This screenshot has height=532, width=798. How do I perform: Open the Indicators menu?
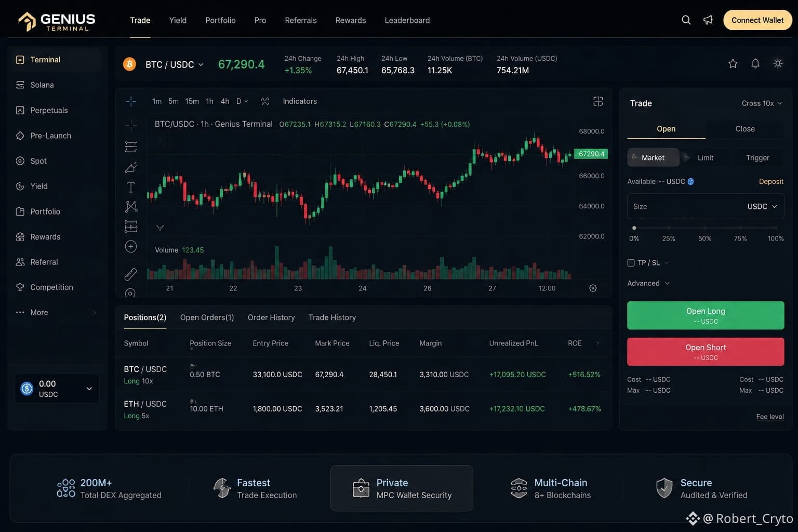point(300,101)
